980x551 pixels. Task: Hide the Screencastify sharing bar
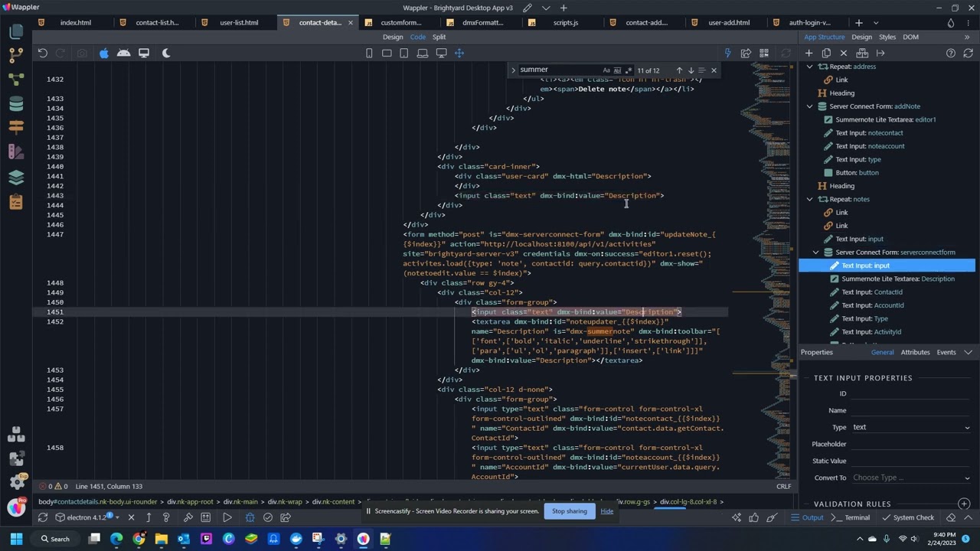tap(607, 511)
